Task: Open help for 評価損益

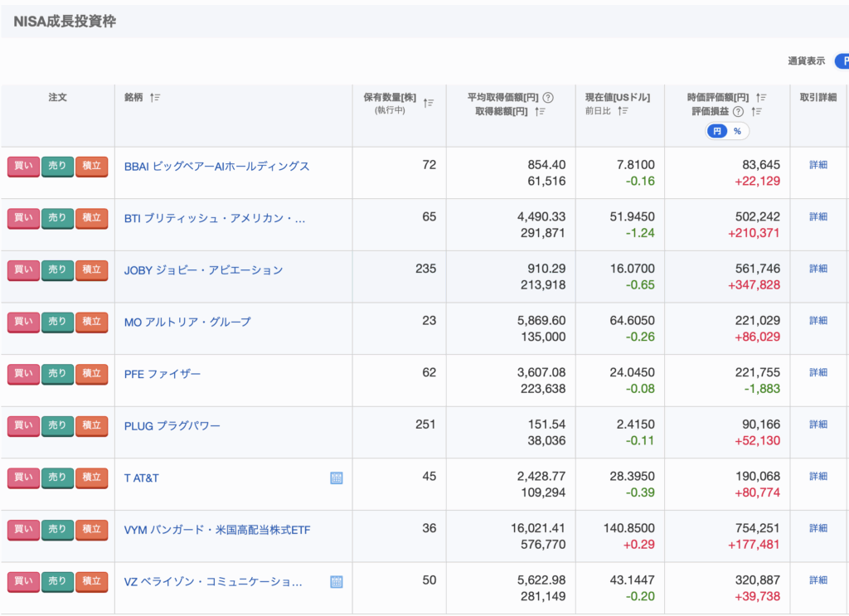Action: point(738,111)
